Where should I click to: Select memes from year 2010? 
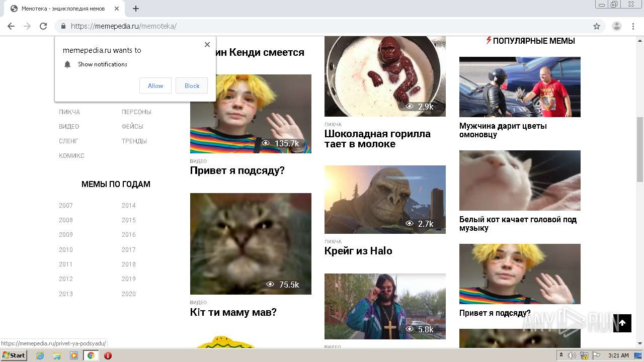(66, 250)
